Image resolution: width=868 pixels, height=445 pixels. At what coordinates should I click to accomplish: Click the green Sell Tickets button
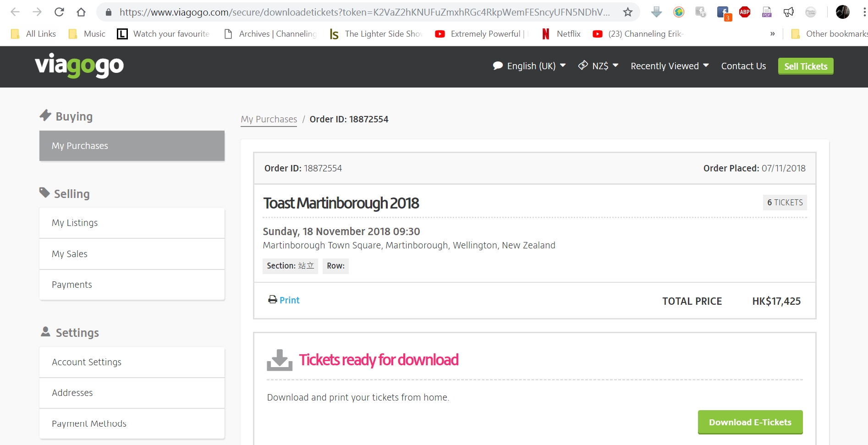pyautogui.click(x=805, y=66)
